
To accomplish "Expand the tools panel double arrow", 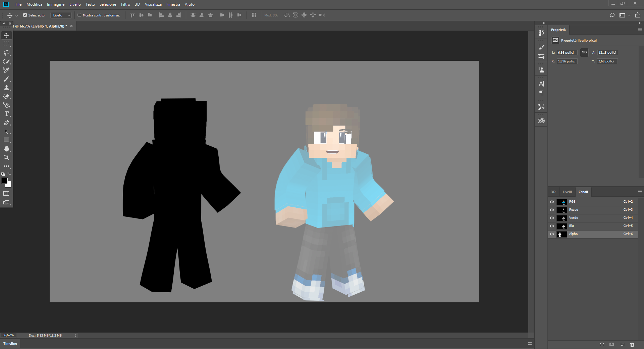I will [4, 23].
